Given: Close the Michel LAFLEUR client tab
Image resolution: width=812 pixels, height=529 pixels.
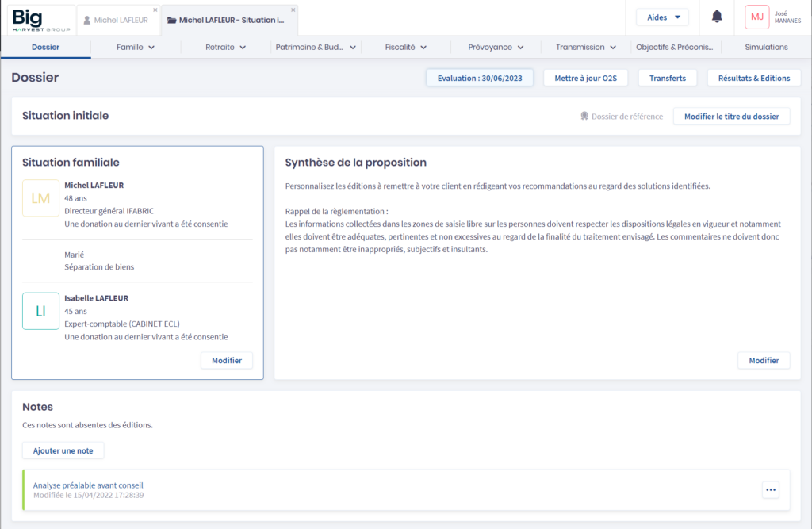Looking at the screenshot, I should pos(155,10).
